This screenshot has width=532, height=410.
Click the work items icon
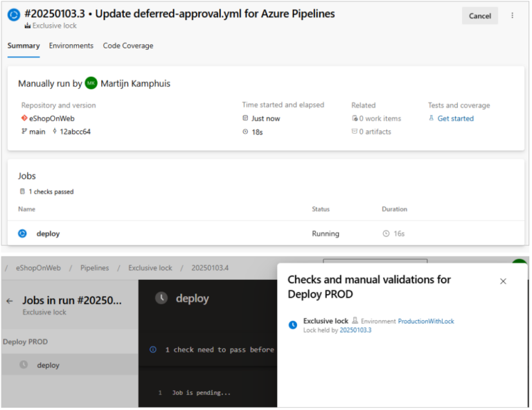355,118
